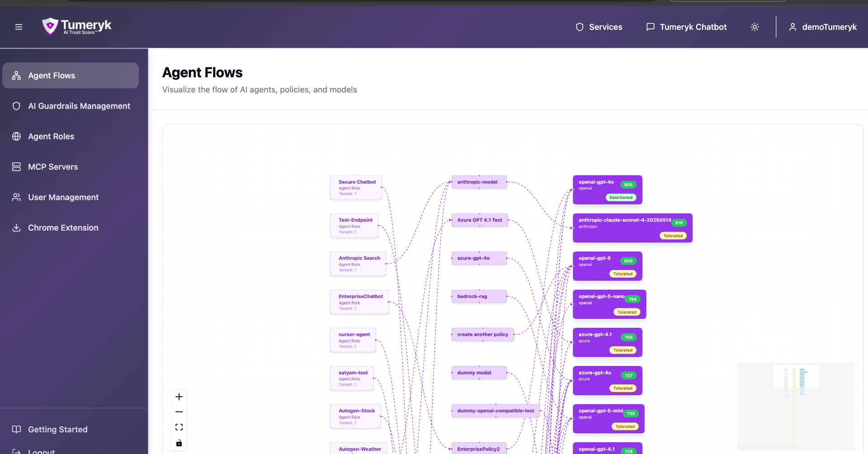Viewport: 868px width, 454px height.
Task: Select the anthropic-model policy node
Action: (x=479, y=182)
